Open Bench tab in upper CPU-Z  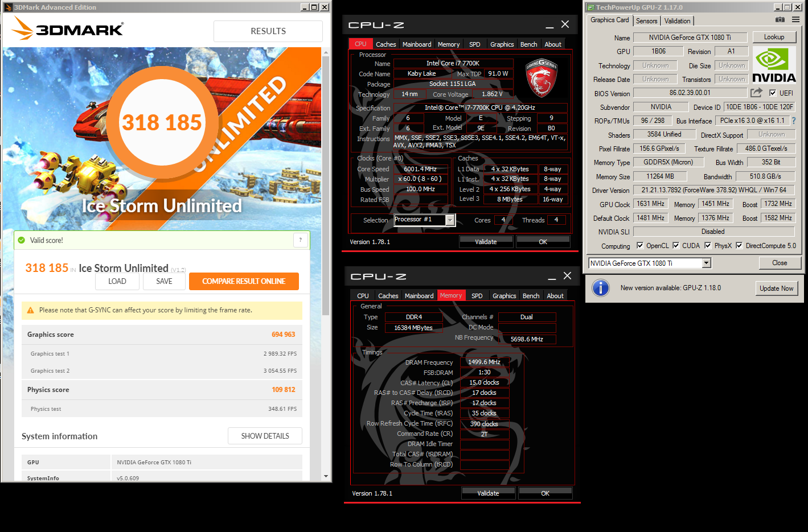pyautogui.click(x=529, y=44)
